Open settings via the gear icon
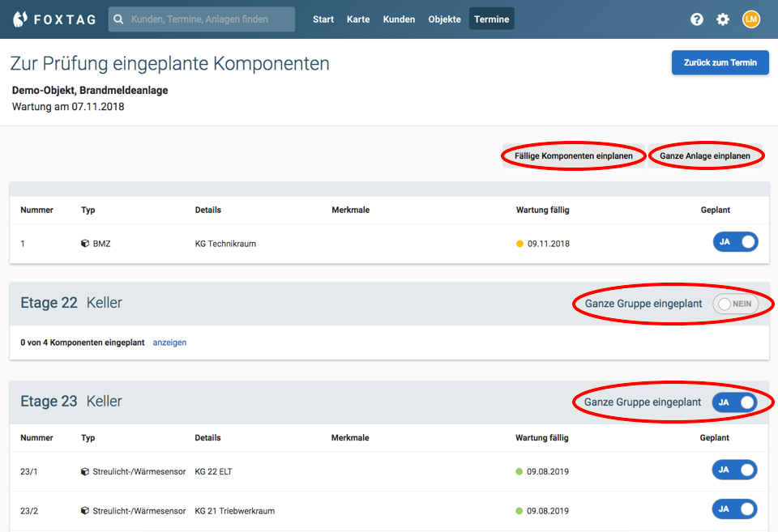778x532 pixels. coord(723,19)
